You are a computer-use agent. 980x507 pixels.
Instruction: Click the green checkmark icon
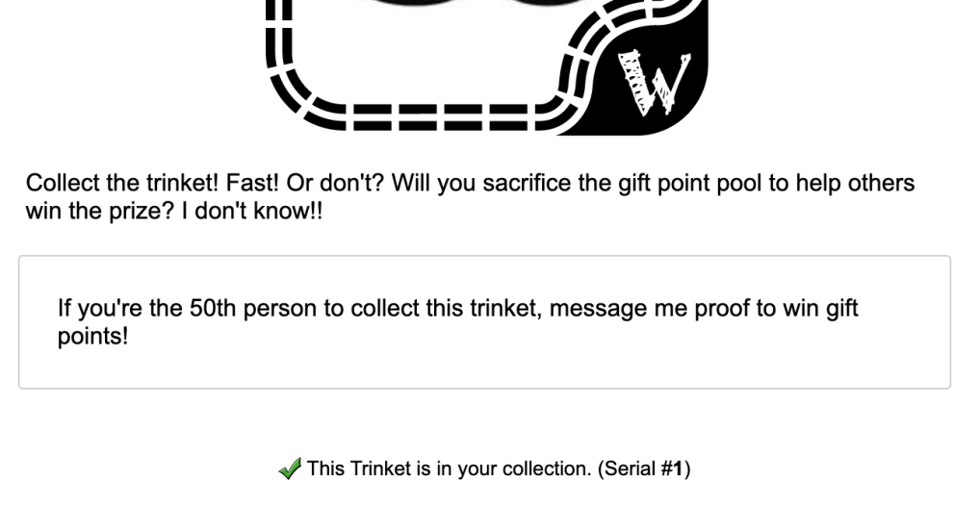(290, 469)
